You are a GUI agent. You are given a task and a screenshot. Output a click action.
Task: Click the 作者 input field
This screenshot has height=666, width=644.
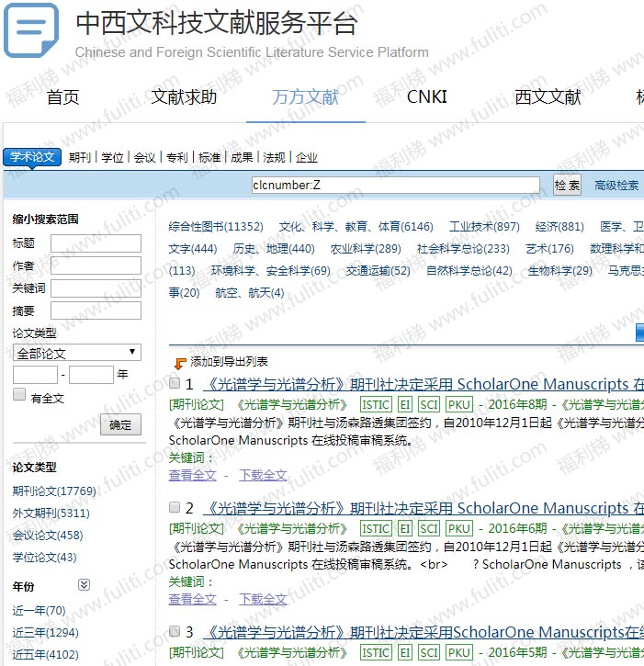(96, 265)
